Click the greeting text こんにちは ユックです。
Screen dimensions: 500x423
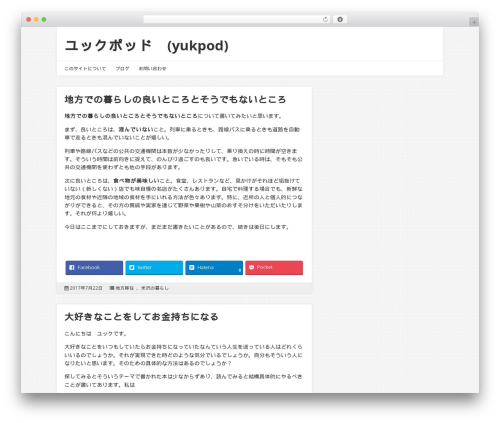coord(95,334)
